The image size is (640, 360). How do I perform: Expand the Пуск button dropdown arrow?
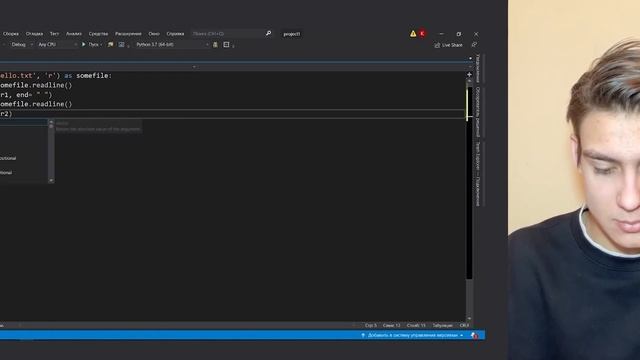point(101,44)
